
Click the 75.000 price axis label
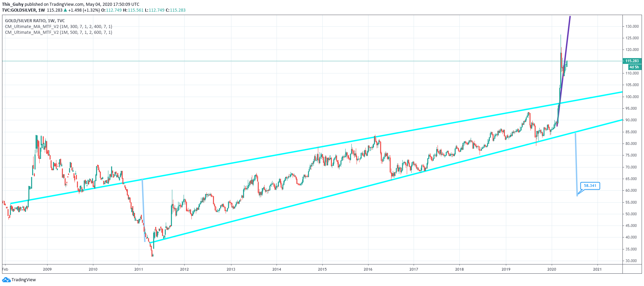coord(632,155)
